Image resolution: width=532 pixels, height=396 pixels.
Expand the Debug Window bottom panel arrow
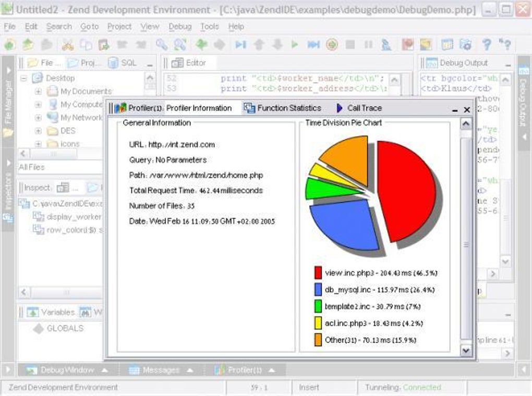coord(105,370)
